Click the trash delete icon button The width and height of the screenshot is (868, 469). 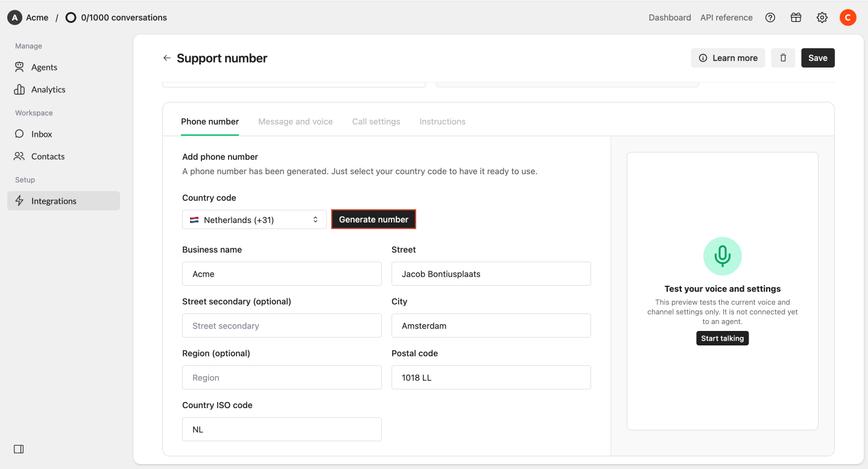tap(783, 58)
